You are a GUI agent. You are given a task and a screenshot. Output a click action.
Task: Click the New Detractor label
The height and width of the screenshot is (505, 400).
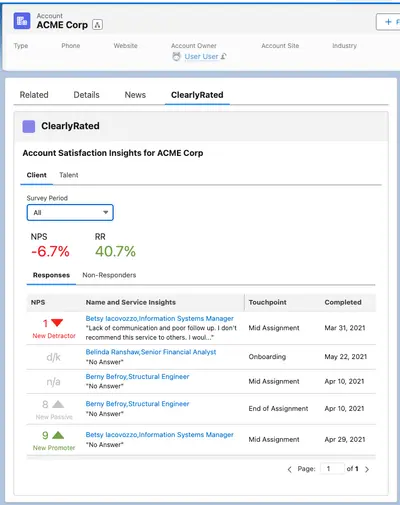[x=54, y=336]
